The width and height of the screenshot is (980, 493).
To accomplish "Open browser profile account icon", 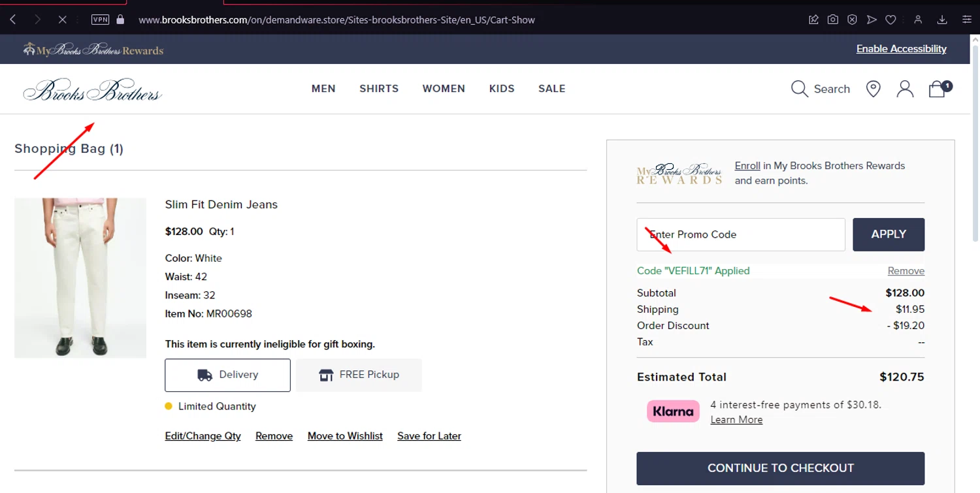I will [x=918, y=20].
